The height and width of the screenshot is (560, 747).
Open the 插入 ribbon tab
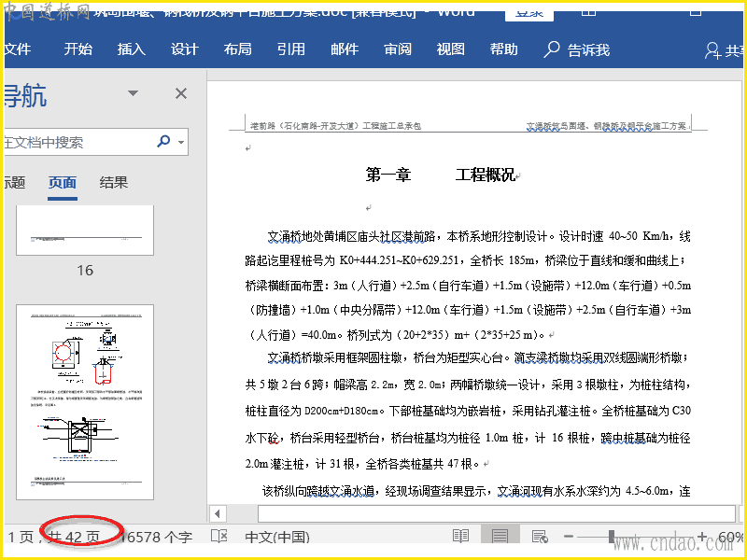pos(132,49)
